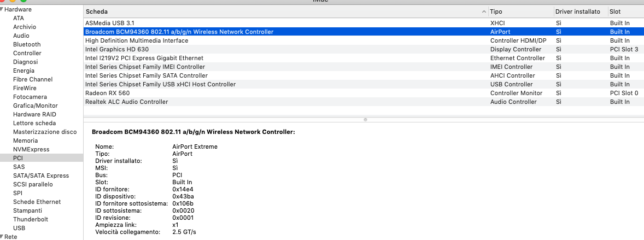Click the 0x0001 revision ID value
644x240 pixels.
pos(183,218)
